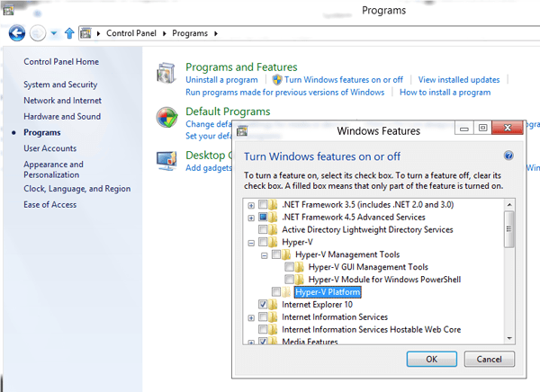The image size is (540, 392).
Task: Click View installed updates link
Action: 459,80
